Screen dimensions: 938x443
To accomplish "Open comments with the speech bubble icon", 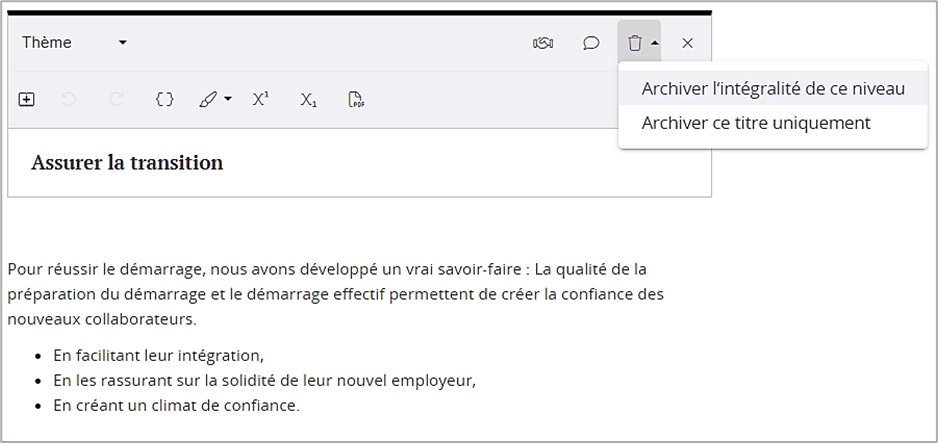I will click(591, 43).
